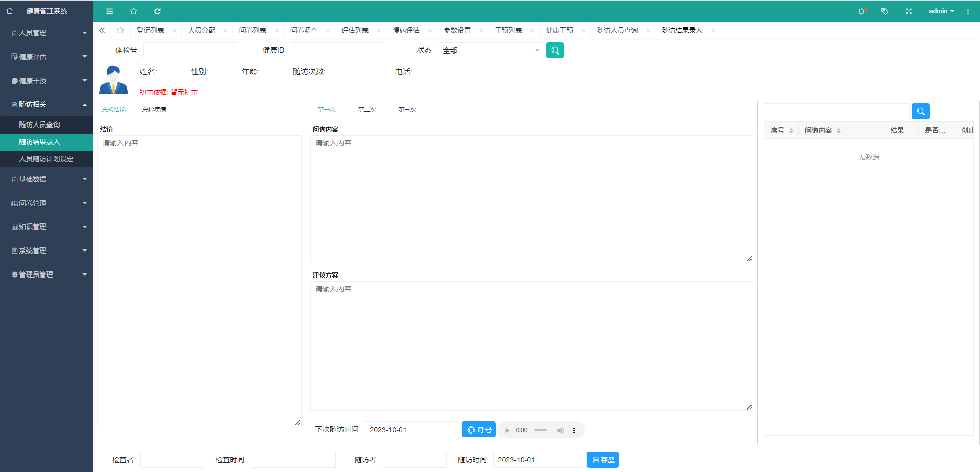Collapse the 随访相关 sidebar section
Screen dimensions: 980x472
click(x=47, y=104)
